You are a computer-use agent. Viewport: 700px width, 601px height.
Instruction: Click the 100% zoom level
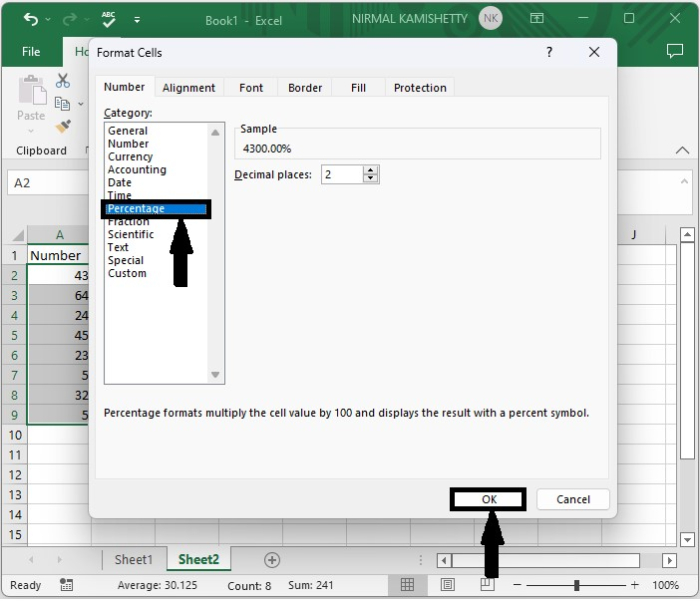tap(665, 585)
